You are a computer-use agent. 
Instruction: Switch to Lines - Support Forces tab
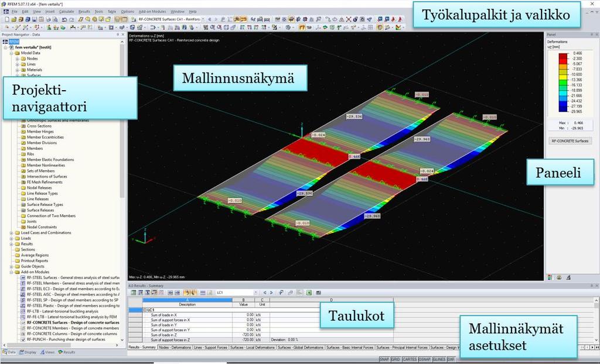(210, 348)
